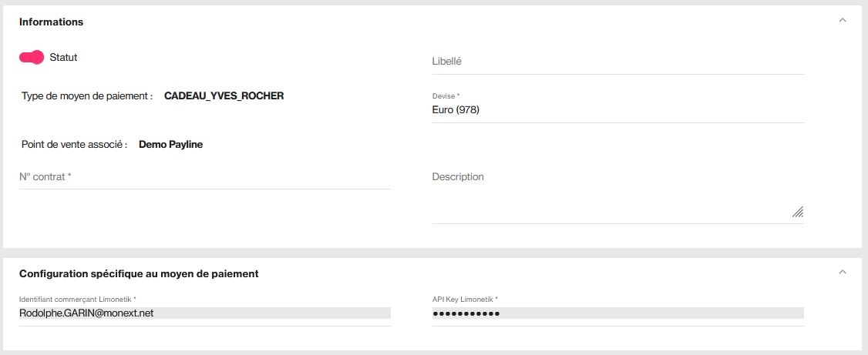The image size is (868, 355).
Task: Collapse the Configuration spécifique section chevron
Action: (843, 272)
